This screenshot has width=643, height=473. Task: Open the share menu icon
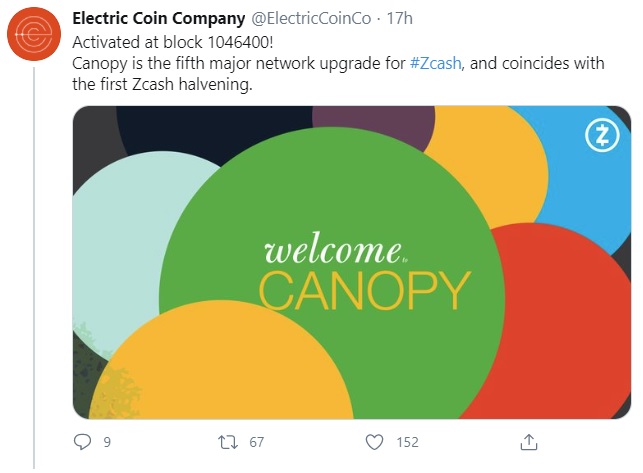click(x=531, y=441)
